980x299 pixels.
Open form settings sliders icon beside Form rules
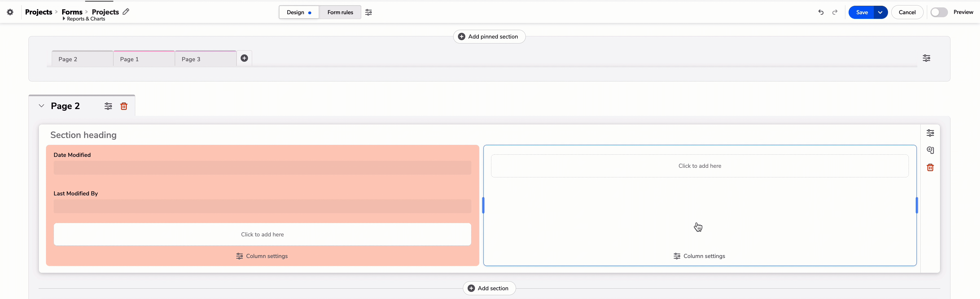[369, 12]
